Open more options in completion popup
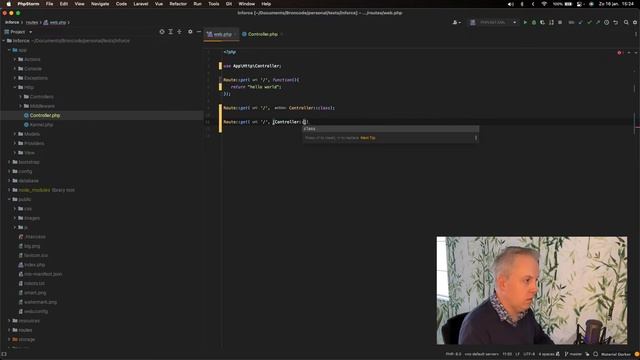This screenshot has width=640, height=360. (x=476, y=138)
